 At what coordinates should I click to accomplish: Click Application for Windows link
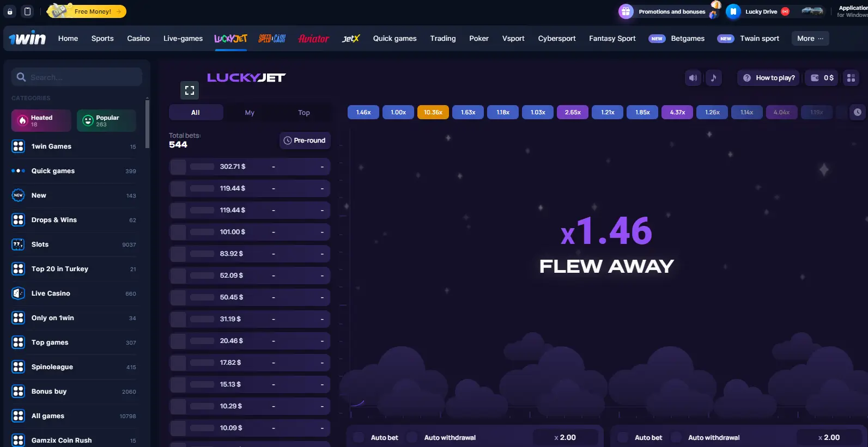point(853,11)
